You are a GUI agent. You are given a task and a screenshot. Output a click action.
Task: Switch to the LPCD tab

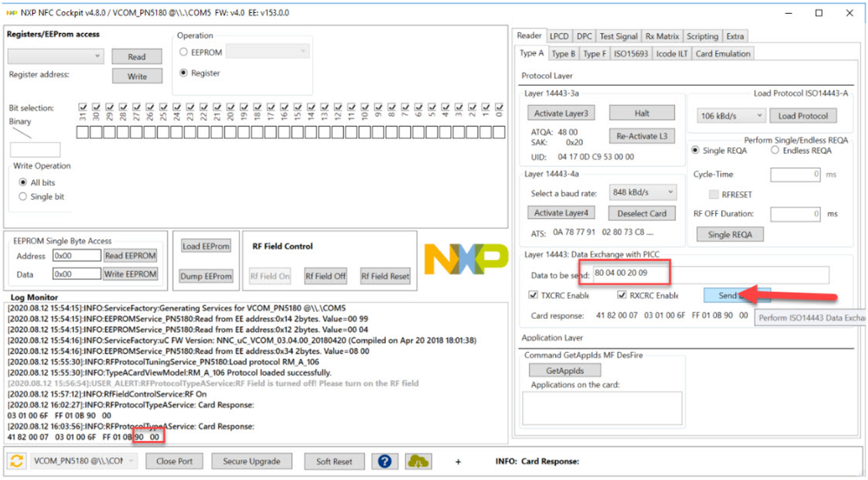[559, 36]
